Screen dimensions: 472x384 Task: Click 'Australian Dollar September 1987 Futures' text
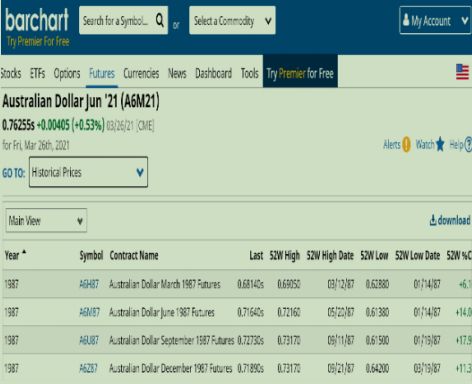pos(172,340)
